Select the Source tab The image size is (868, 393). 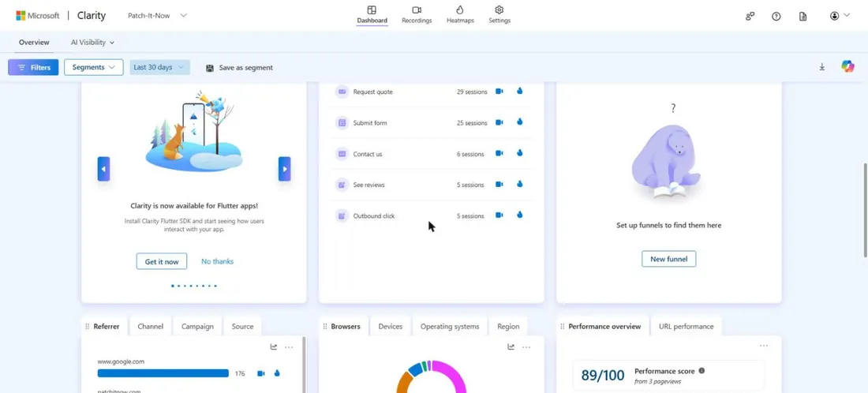coord(242,326)
